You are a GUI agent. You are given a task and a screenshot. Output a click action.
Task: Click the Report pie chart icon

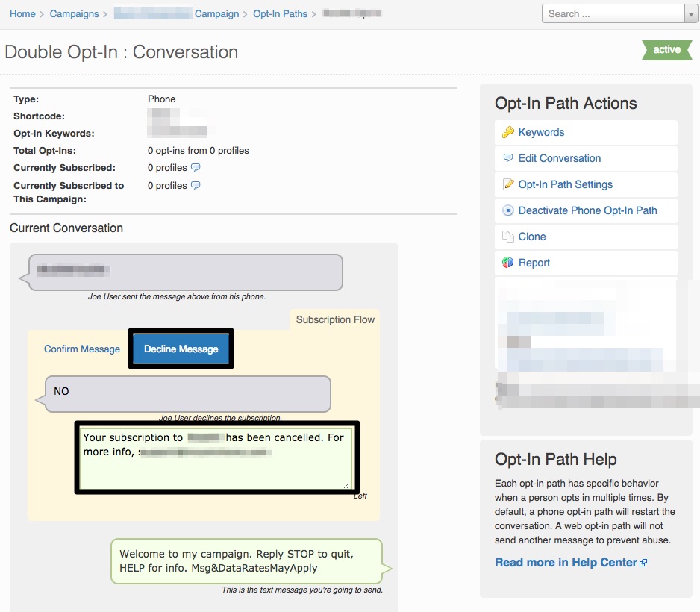(508, 263)
